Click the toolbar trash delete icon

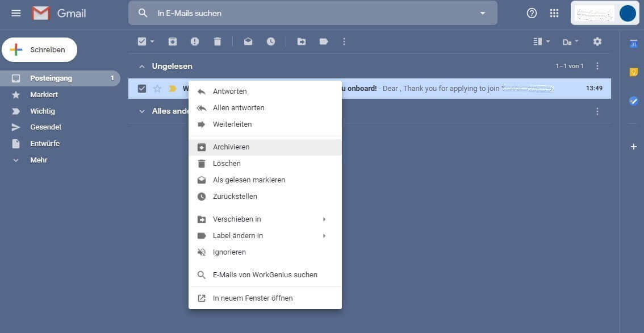click(x=218, y=41)
